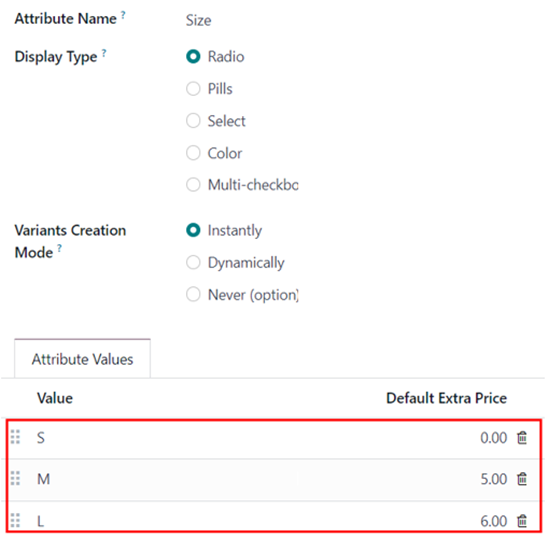
Task: Grab the drag handle for M row
Action: click(15, 478)
